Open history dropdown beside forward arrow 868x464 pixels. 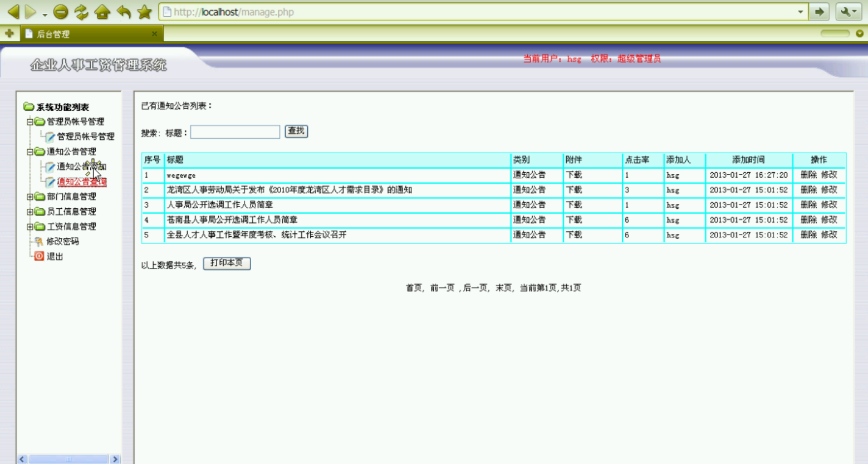click(x=45, y=14)
